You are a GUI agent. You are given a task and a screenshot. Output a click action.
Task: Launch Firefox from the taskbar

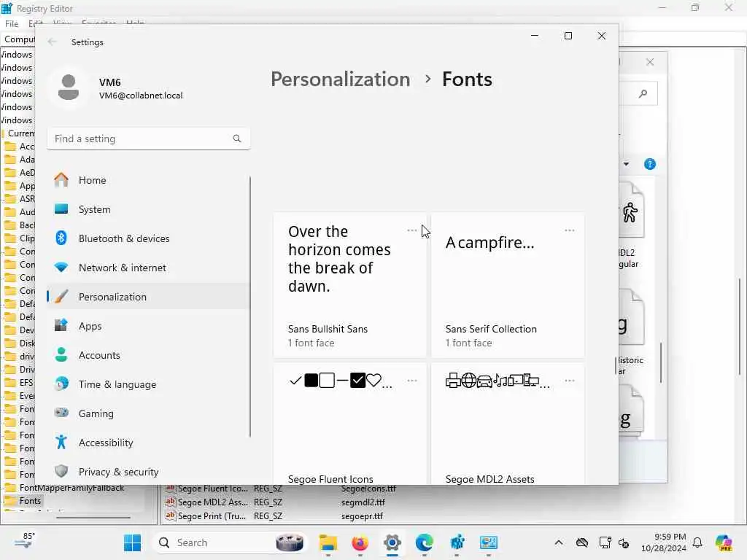[360, 542]
